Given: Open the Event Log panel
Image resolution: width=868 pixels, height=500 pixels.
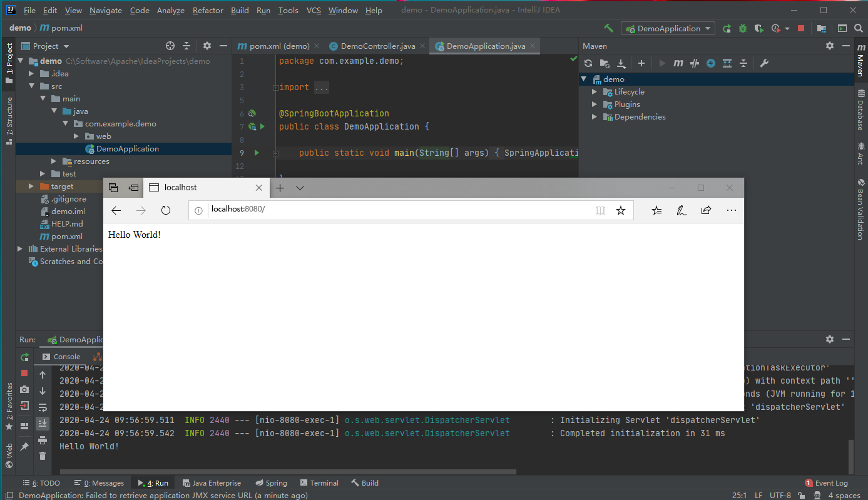Looking at the screenshot, I should (826, 483).
